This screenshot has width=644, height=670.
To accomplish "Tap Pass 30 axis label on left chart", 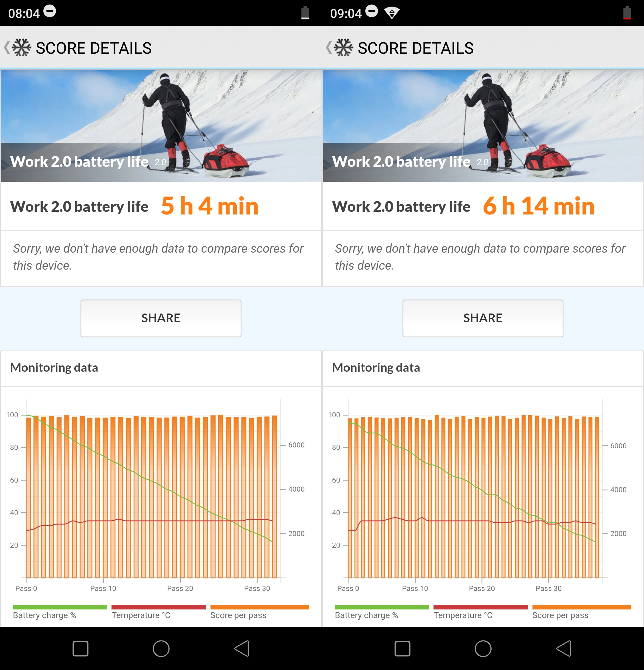I will pyautogui.click(x=257, y=588).
